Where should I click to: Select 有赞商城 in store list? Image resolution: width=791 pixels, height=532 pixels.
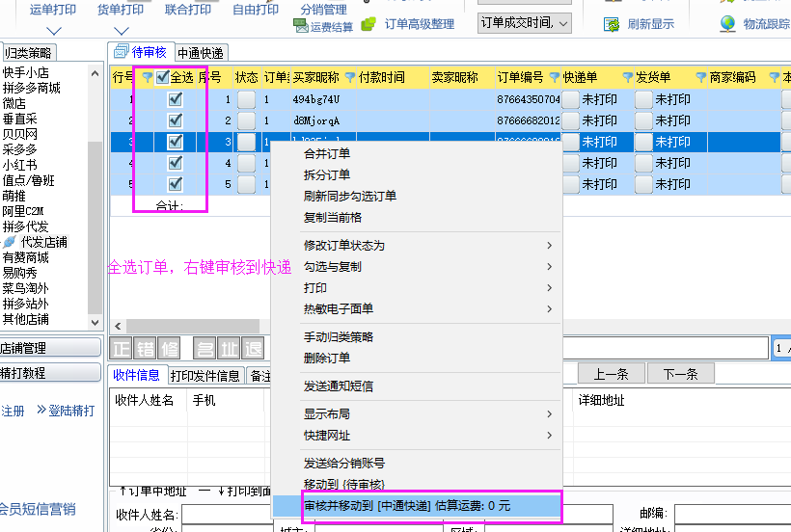[26, 258]
